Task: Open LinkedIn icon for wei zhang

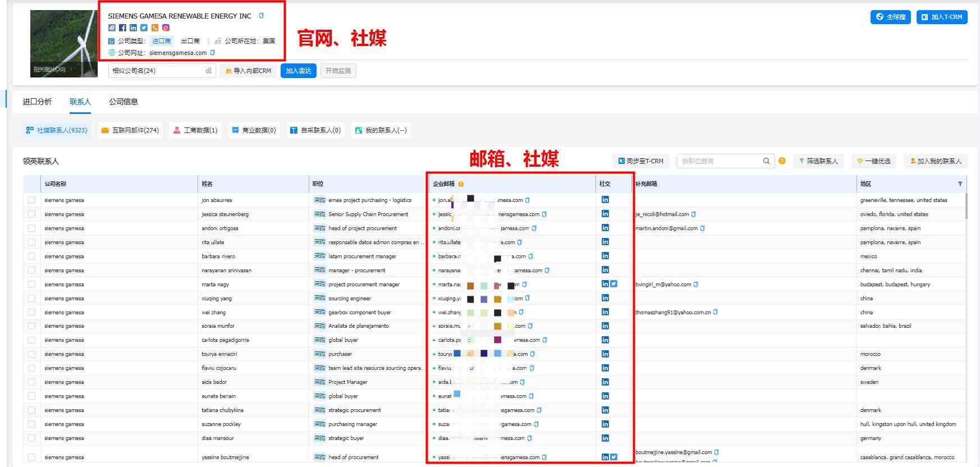Action: 605,312
